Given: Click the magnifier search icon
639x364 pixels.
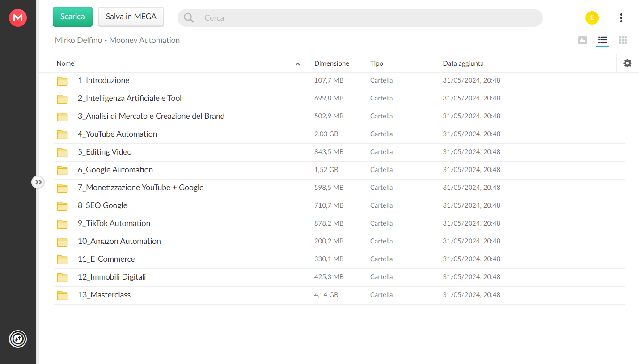Looking at the screenshot, I should coord(189,18).
